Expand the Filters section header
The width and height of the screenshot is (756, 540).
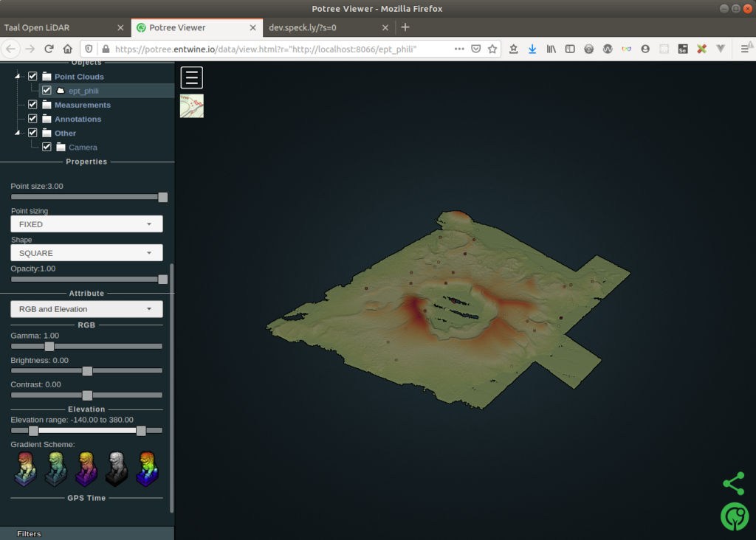click(87, 533)
